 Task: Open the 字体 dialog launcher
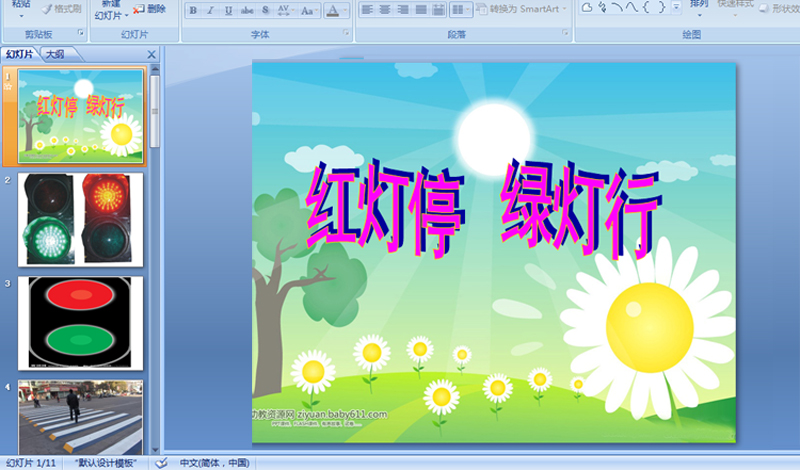click(346, 33)
